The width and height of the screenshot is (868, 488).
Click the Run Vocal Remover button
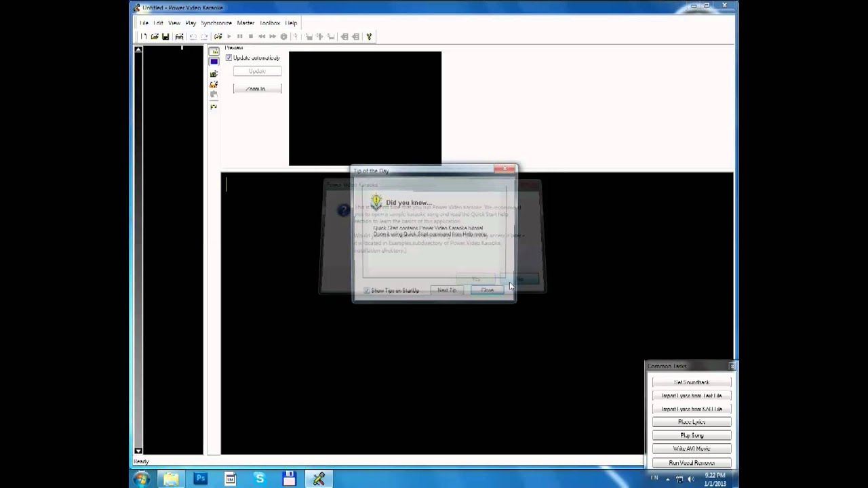coord(692,462)
